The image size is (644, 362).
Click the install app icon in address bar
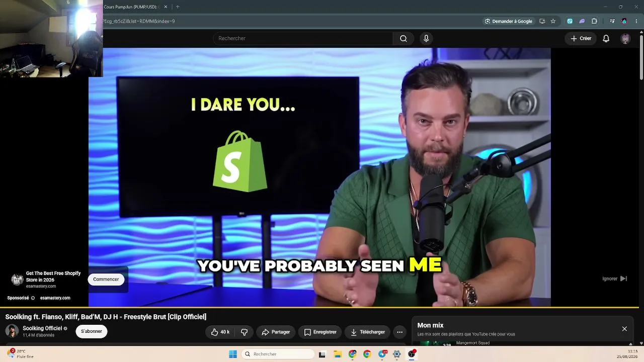(542, 21)
